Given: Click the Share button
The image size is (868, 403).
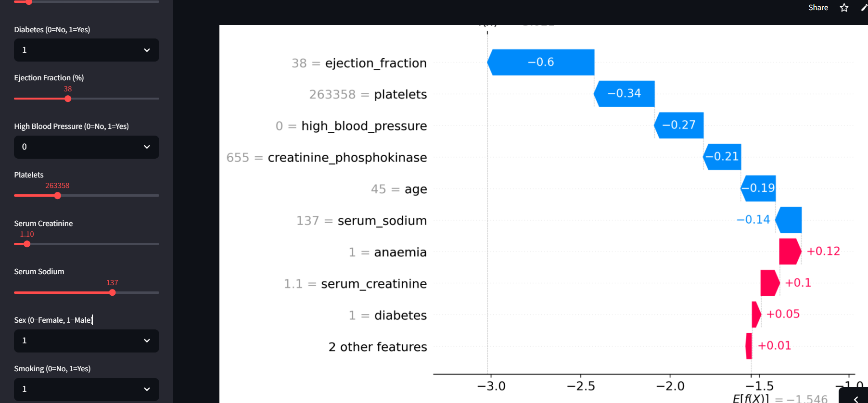Looking at the screenshot, I should click(818, 8).
